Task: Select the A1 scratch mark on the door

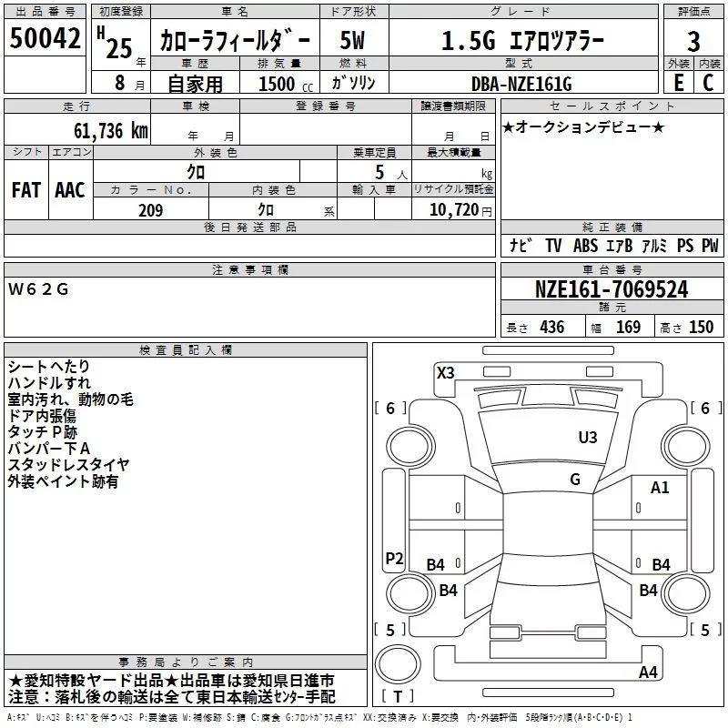Action: (x=660, y=488)
